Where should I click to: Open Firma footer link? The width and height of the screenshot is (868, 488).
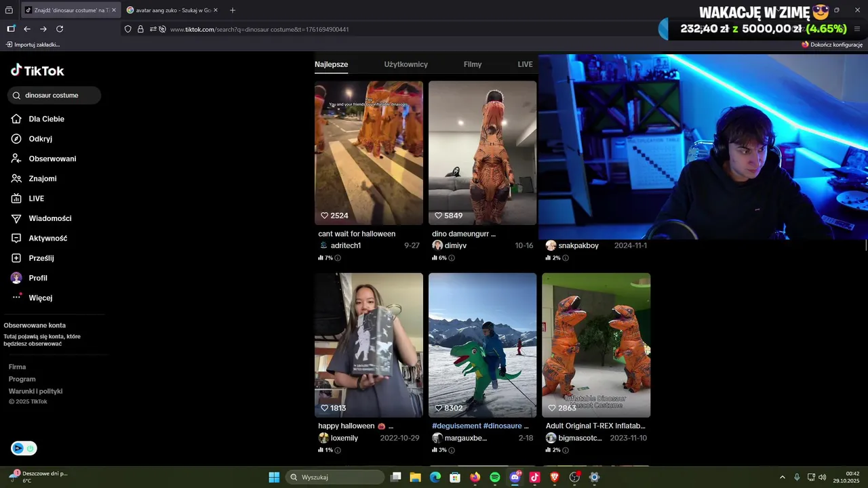(17, 367)
